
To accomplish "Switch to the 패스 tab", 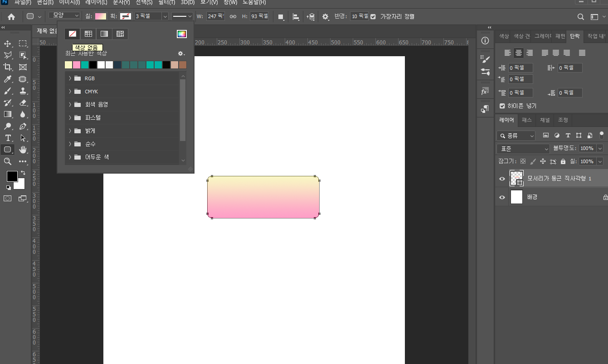I will click(x=527, y=120).
